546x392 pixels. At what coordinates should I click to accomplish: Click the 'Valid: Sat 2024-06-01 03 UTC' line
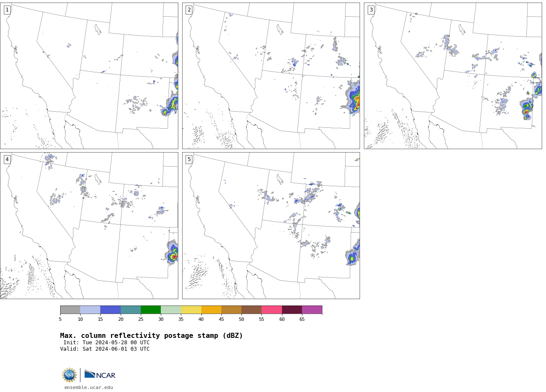[105, 349]
